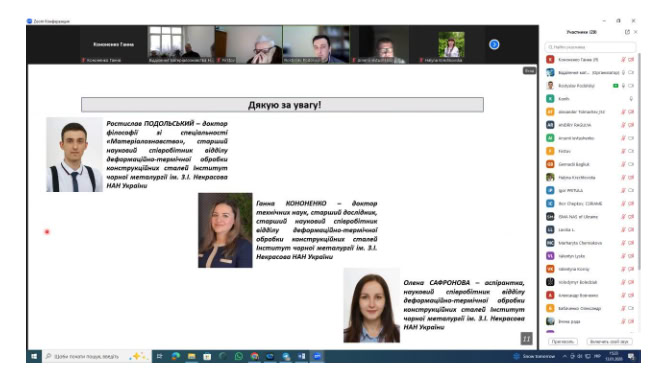Select the speaker video thumbnail with glasses
This screenshot has width=655, height=378.
pyautogui.click(x=249, y=44)
